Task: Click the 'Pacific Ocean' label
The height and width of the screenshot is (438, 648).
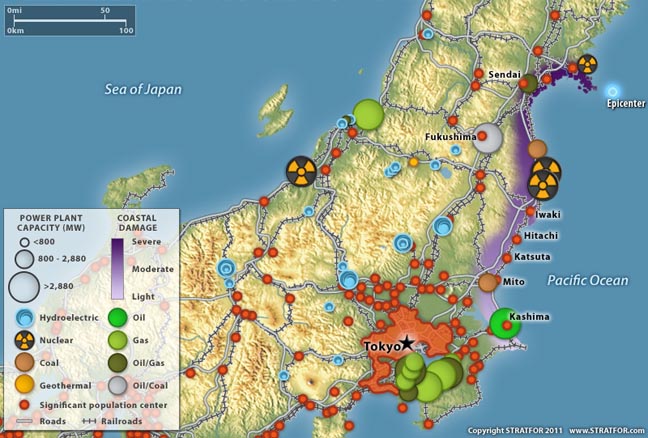Action: 588,281
